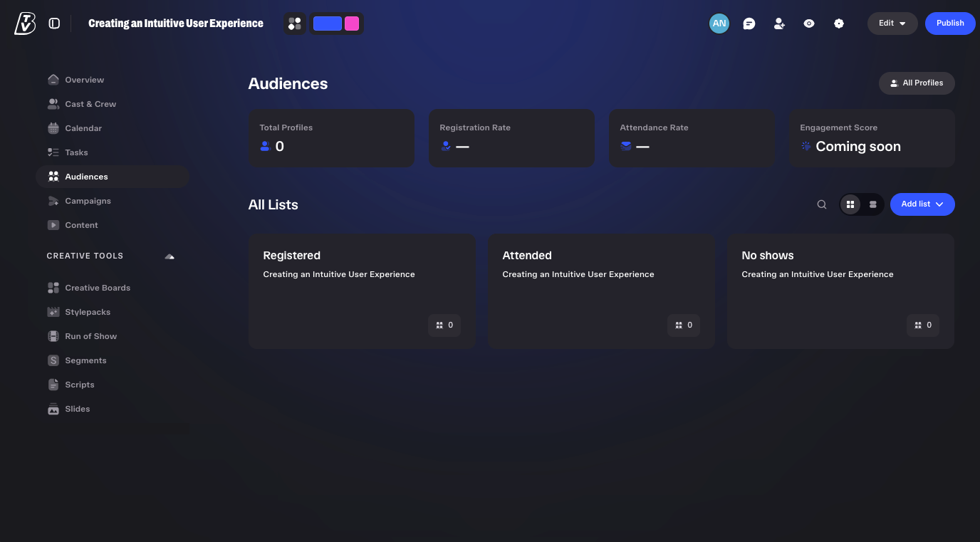980x542 pixels.
Task: Click the AN user avatar
Action: pos(719,24)
